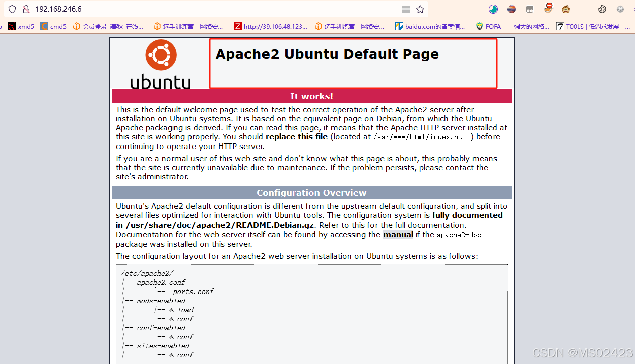Open the insecure connection lock icon
The height and width of the screenshot is (364, 635).
point(26,9)
